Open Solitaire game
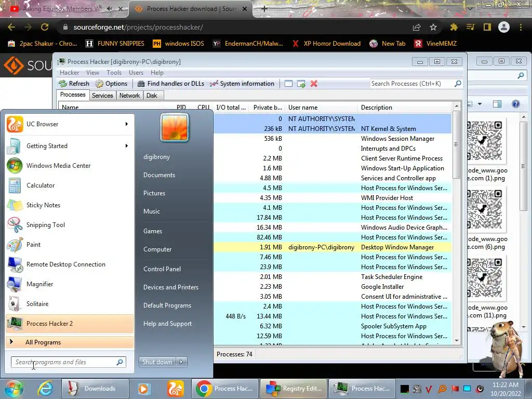This screenshot has height=399, width=532. (x=70, y=303)
